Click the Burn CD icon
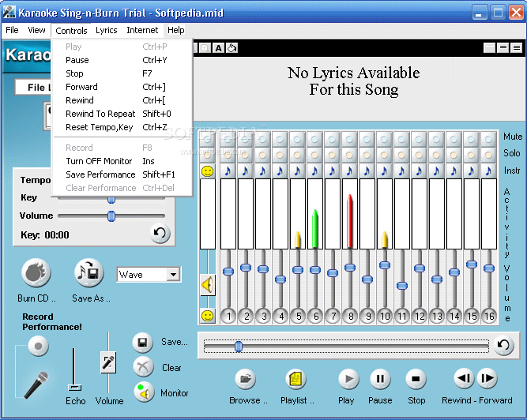The image size is (527, 420). [36, 273]
